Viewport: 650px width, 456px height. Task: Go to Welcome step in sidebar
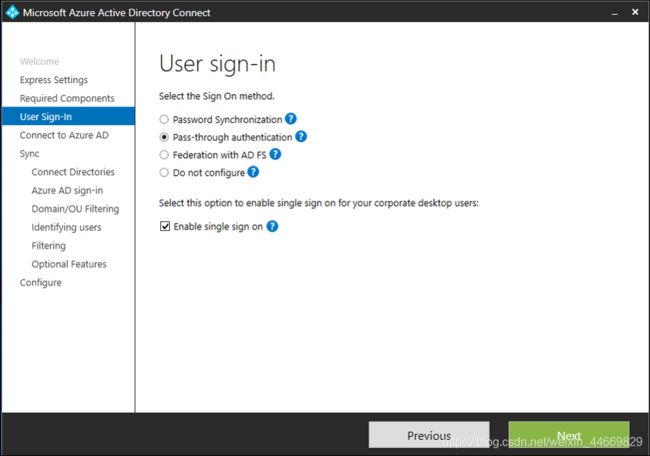pos(39,61)
